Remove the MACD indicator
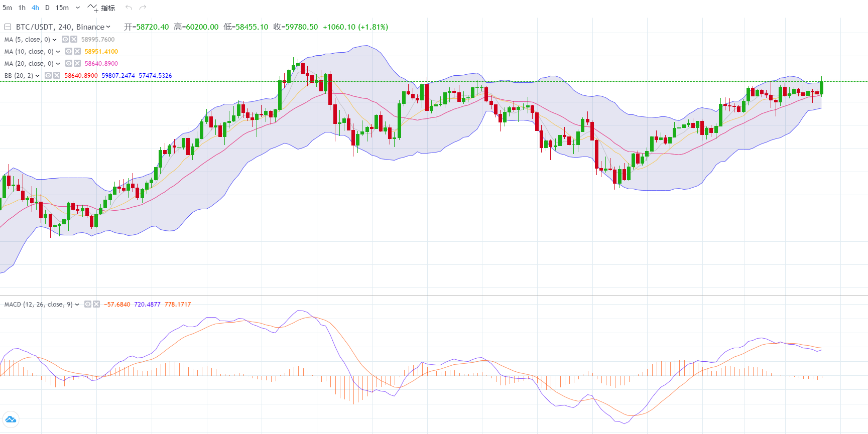868x434 pixels. click(x=96, y=304)
